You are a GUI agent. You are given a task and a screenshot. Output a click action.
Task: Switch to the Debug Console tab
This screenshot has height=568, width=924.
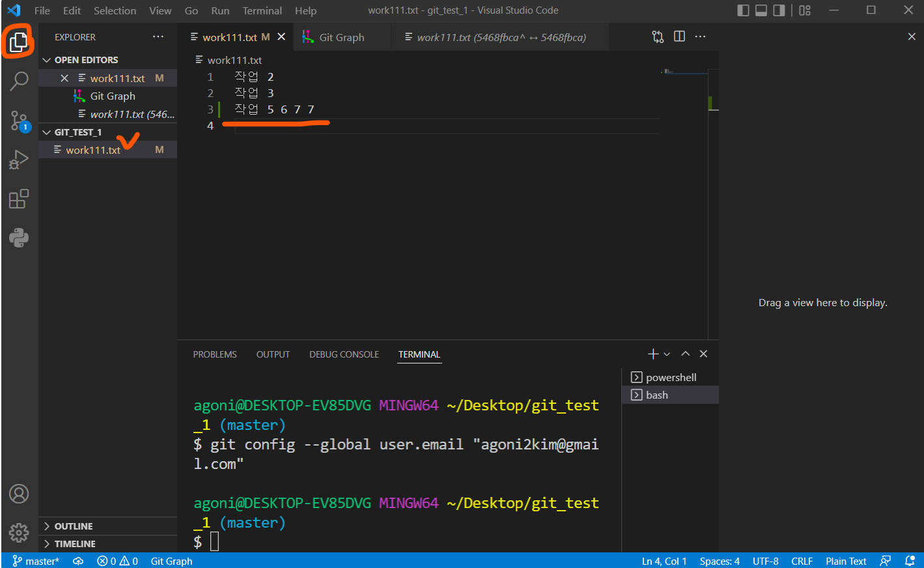point(344,354)
